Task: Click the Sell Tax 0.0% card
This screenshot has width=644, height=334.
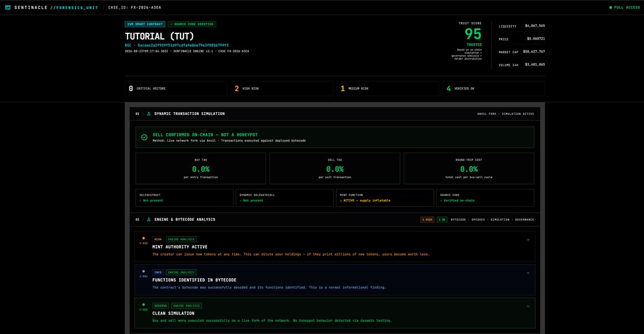Action: (x=334, y=169)
